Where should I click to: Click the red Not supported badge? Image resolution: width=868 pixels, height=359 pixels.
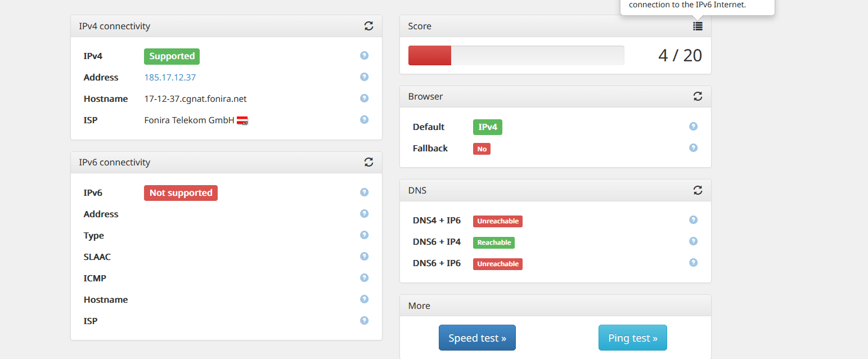pos(181,193)
